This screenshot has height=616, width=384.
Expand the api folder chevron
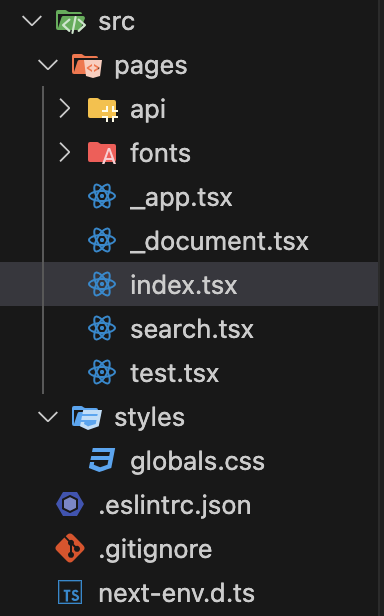[64, 109]
